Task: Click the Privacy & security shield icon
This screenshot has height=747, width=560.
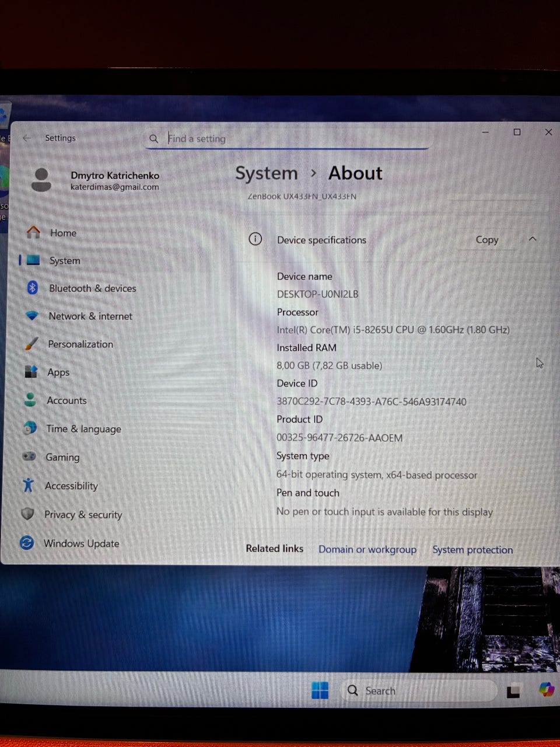Action: (x=27, y=514)
